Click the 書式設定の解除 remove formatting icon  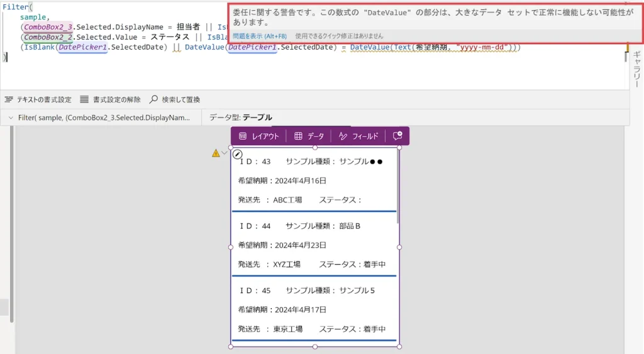point(84,99)
